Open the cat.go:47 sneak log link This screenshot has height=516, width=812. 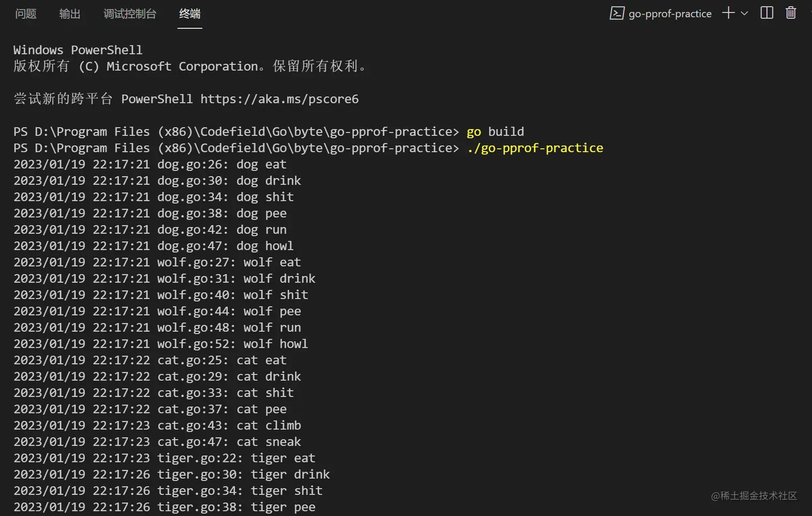coord(192,442)
